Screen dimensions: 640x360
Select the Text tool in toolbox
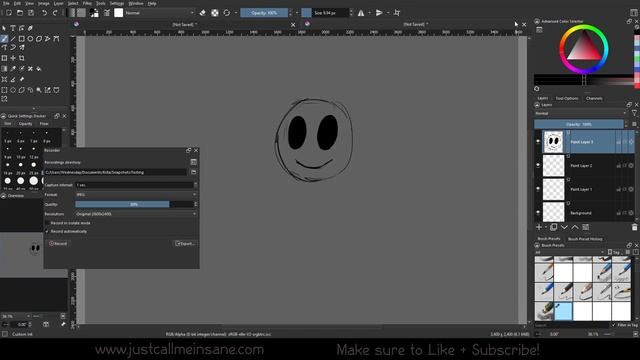(x=13, y=28)
